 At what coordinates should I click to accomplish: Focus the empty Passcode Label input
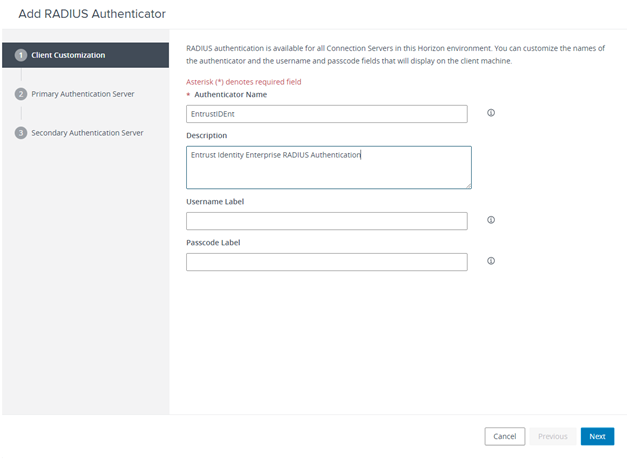point(326,262)
